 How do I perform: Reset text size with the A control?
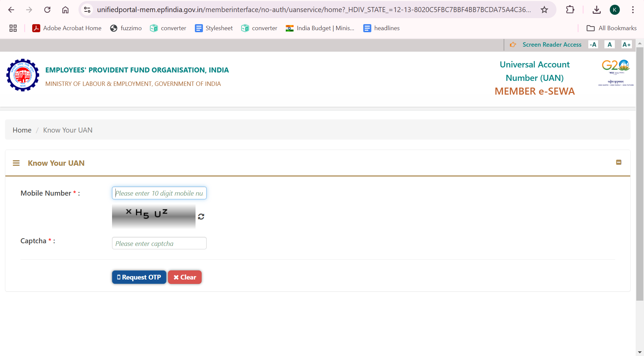(609, 44)
